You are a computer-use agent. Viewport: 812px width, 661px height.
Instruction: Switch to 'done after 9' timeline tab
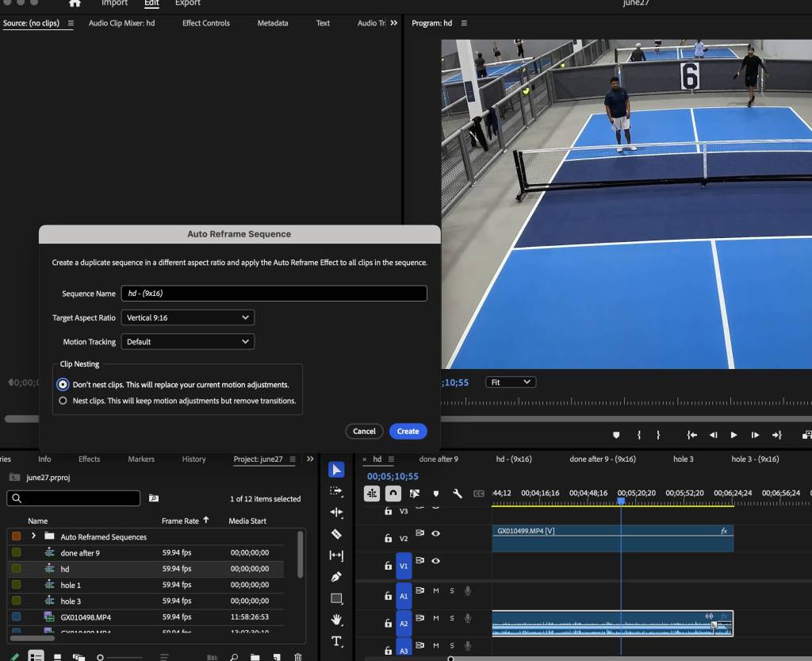(439, 459)
